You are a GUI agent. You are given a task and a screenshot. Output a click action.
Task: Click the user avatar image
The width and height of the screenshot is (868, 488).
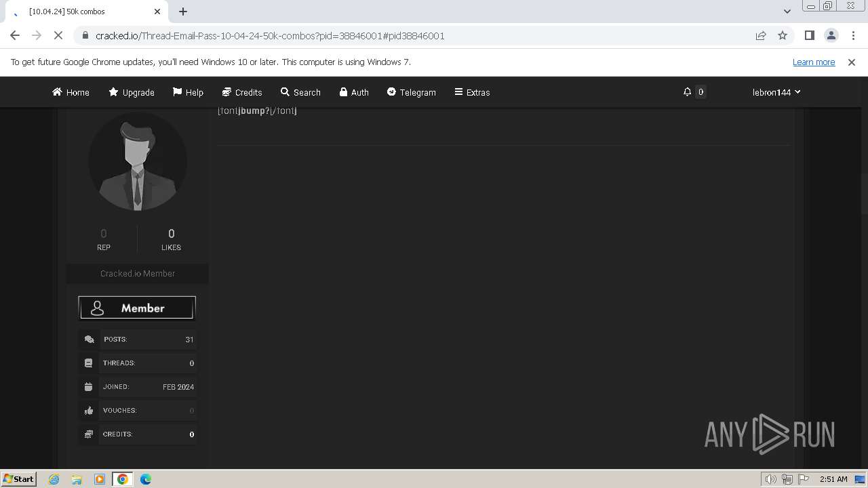pyautogui.click(x=138, y=161)
